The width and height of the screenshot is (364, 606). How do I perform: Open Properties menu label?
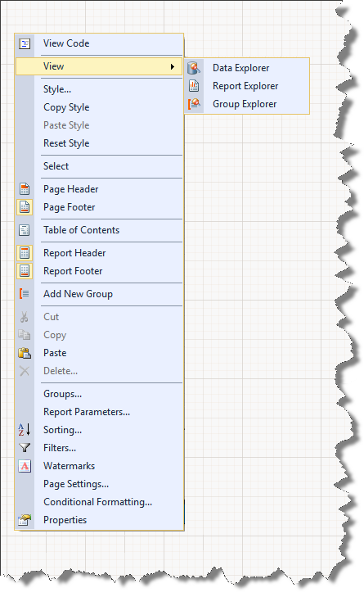[65, 520]
